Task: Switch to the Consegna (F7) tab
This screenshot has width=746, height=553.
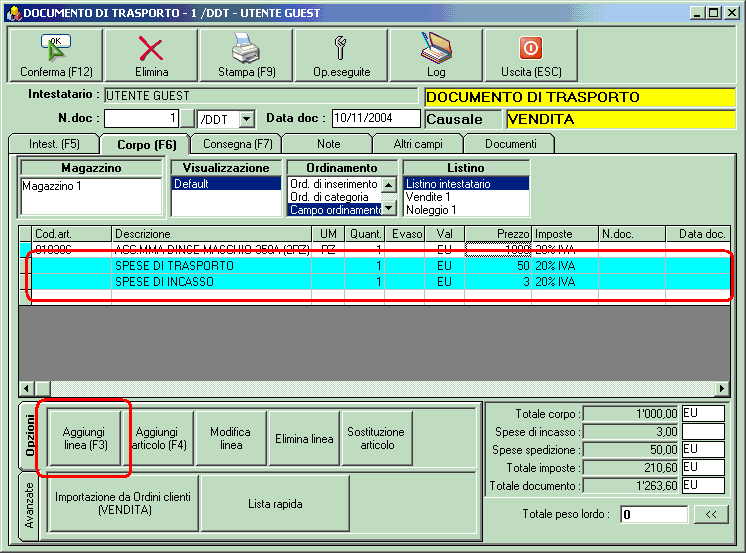Action: [x=231, y=144]
